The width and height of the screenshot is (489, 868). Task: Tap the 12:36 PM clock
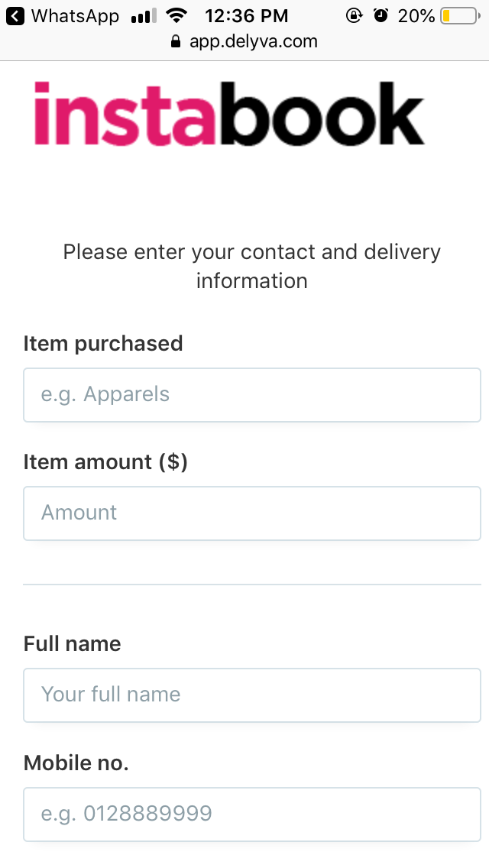tap(247, 16)
